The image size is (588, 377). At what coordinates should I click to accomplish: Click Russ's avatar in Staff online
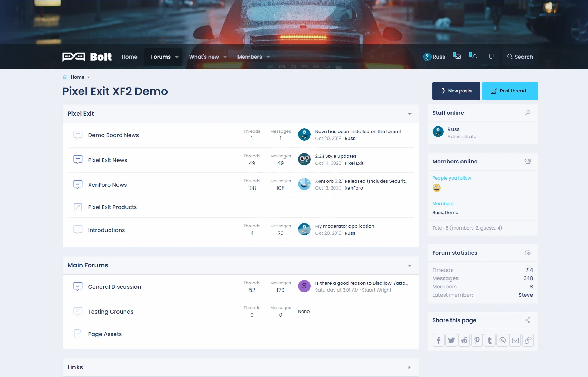tap(438, 132)
